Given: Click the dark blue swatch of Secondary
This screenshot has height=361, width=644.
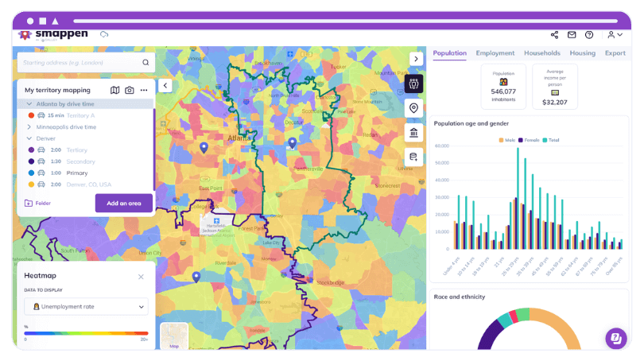Looking at the screenshot, I should [x=31, y=161].
